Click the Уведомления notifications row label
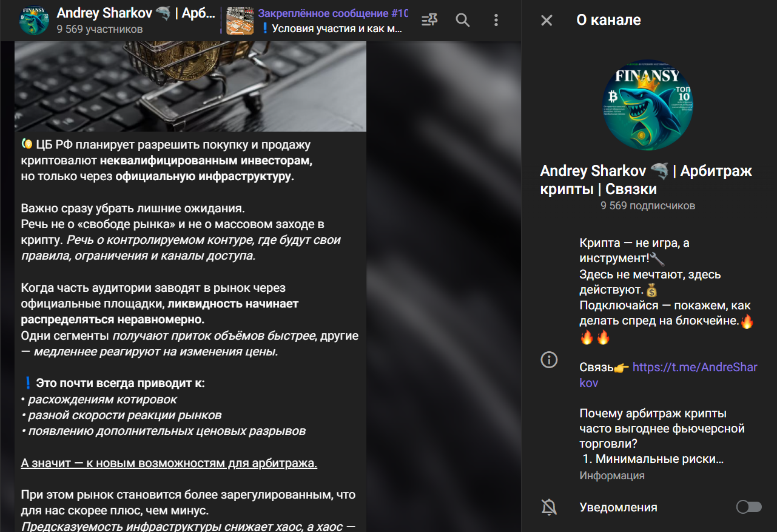 point(618,507)
